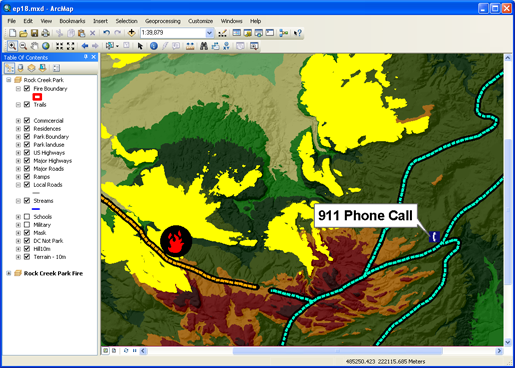This screenshot has width=515, height=368.
Task: Refresh the map view button
Action: coord(126,351)
